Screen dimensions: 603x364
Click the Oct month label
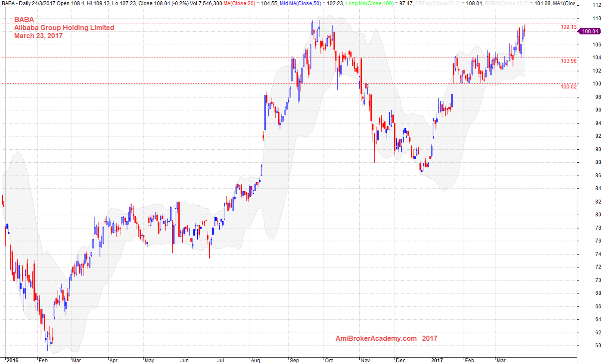pyautogui.click(x=329, y=361)
